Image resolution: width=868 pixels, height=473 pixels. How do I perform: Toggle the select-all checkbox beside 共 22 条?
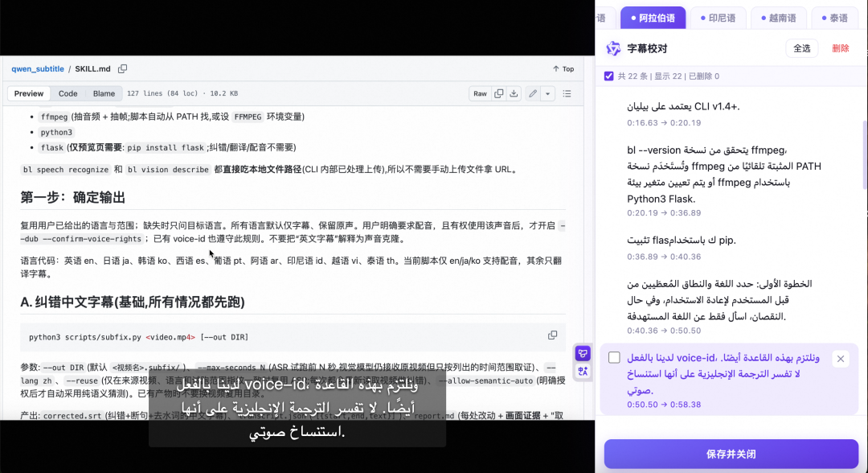click(x=609, y=76)
